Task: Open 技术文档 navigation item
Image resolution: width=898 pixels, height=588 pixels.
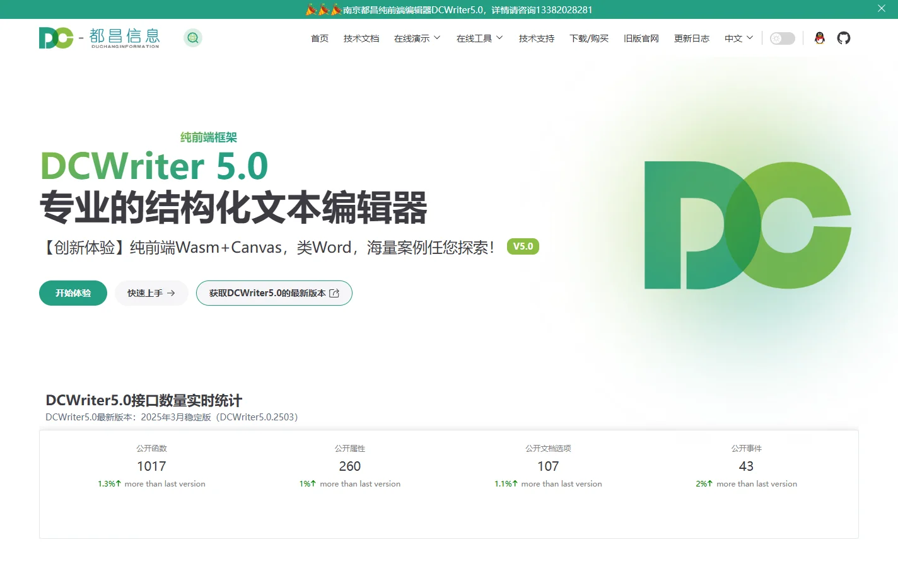Action: 361,38
